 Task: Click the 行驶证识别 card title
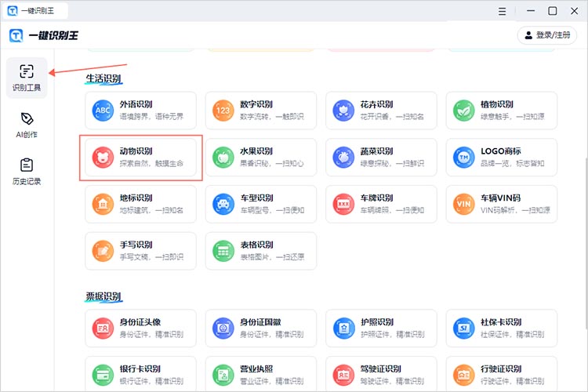501,368
